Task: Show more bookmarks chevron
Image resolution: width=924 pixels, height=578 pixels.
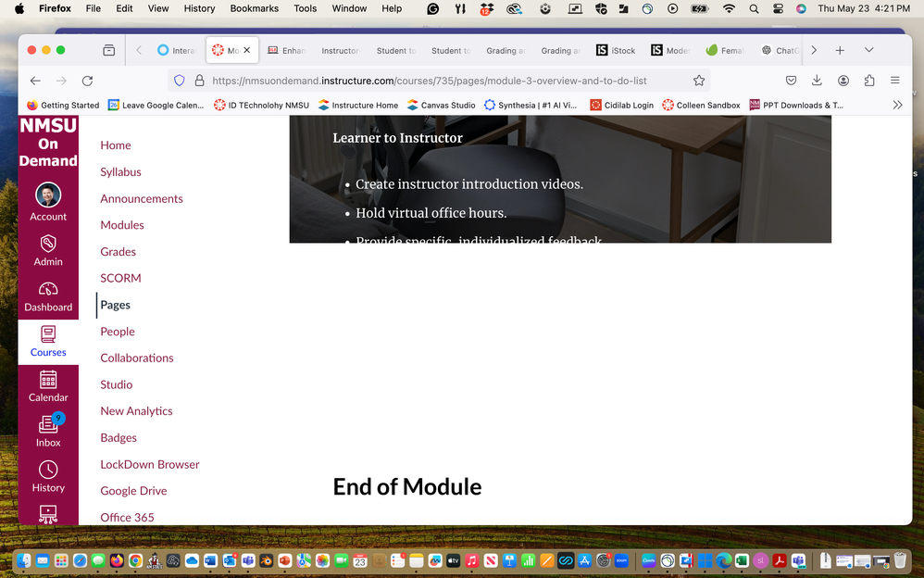Action: [x=897, y=105]
